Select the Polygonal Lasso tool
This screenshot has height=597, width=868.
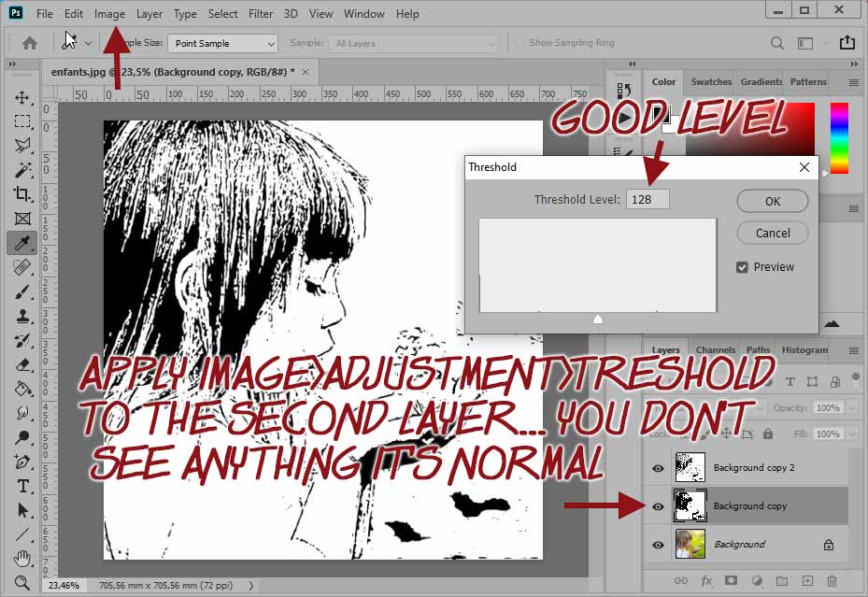click(x=22, y=146)
